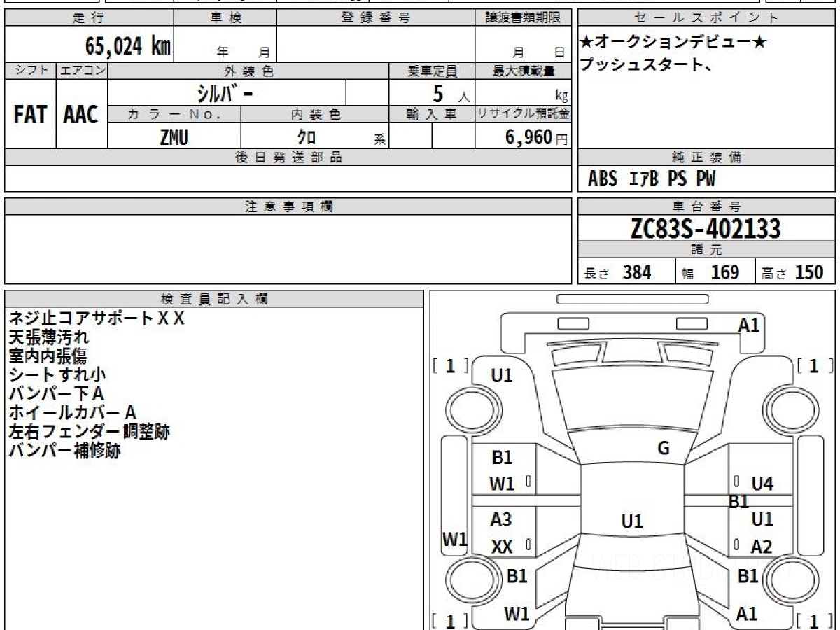The height and width of the screenshot is (630, 840).
Task: Select the AAC air conditioner value
Action: tap(81, 115)
